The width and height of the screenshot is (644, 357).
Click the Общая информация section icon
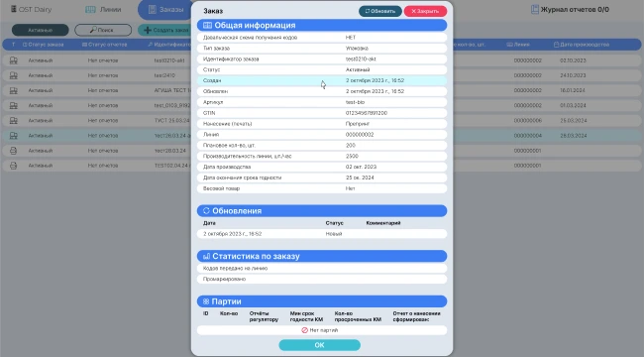pos(207,26)
